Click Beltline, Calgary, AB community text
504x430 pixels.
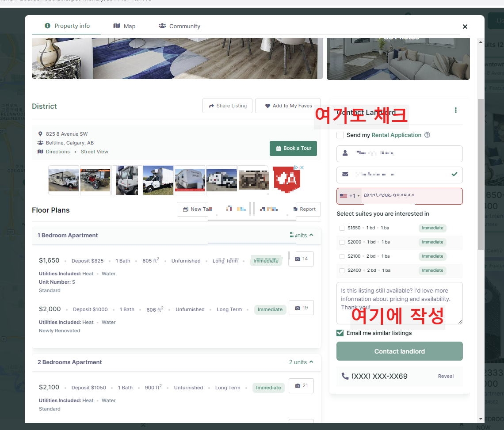click(x=70, y=143)
